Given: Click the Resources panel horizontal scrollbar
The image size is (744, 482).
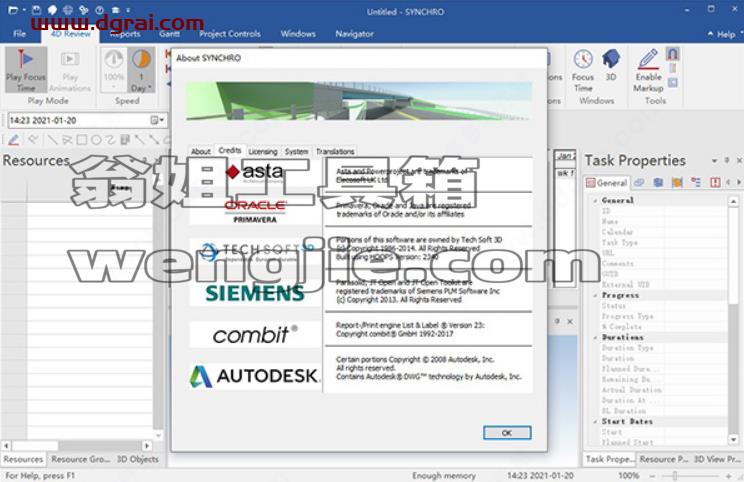Looking at the screenshot, I should pos(76,446).
